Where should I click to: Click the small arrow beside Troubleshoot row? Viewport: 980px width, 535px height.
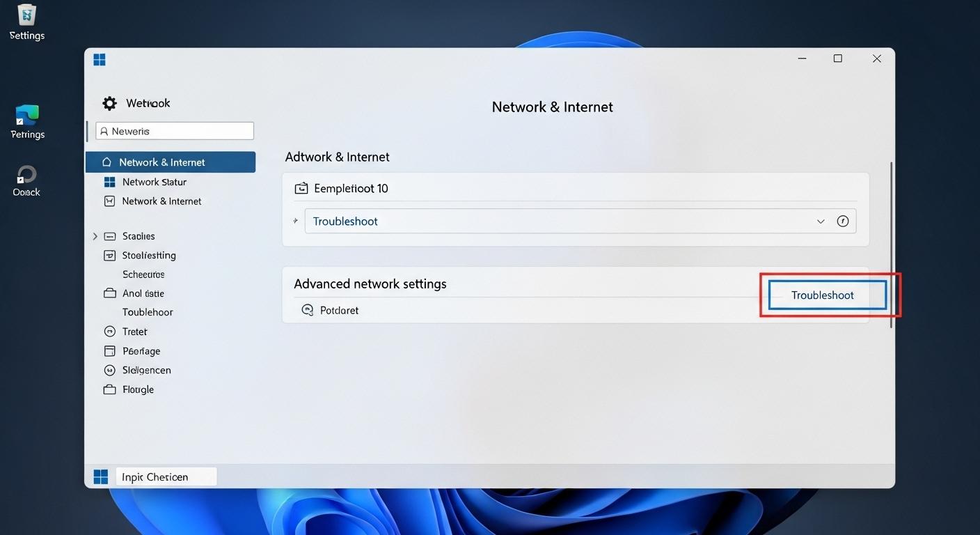(x=295, y=220)
